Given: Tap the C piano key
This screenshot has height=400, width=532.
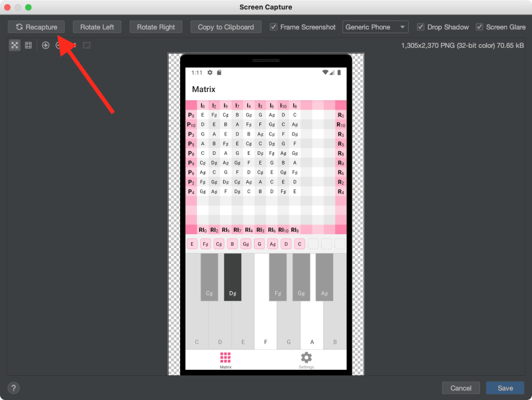Looking at the screenshot, I should point(197,326).
